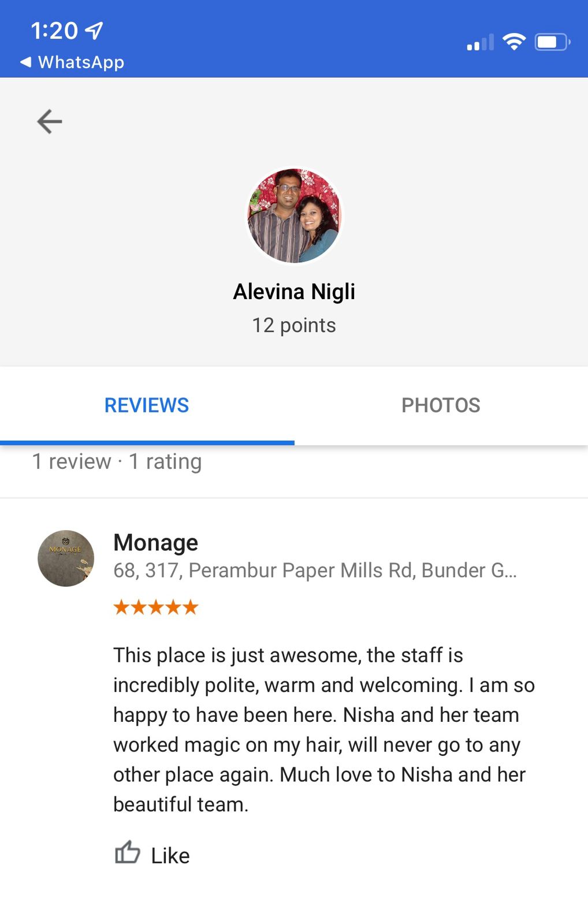
Task: Tap the battery indicator icon
Action: [x=552, y=42]
